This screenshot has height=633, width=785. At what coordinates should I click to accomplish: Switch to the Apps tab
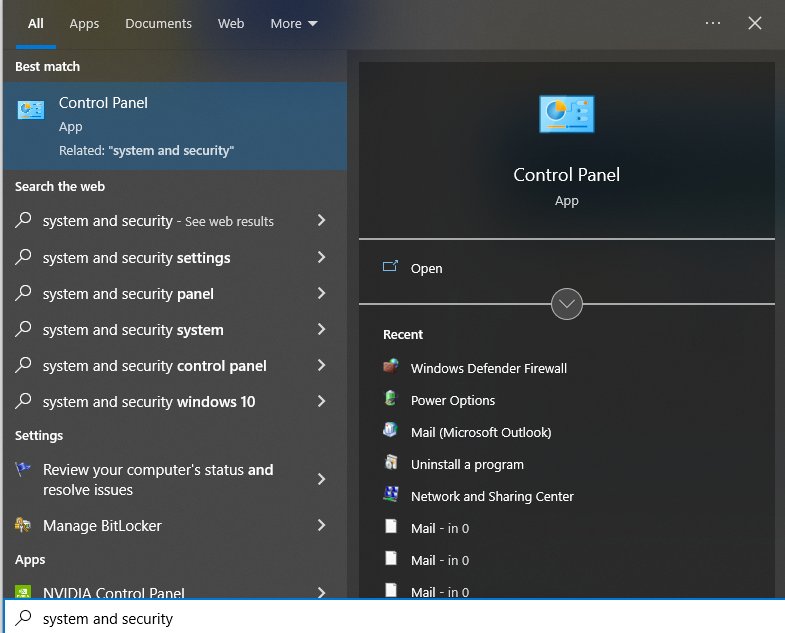(x=84, y=24)
